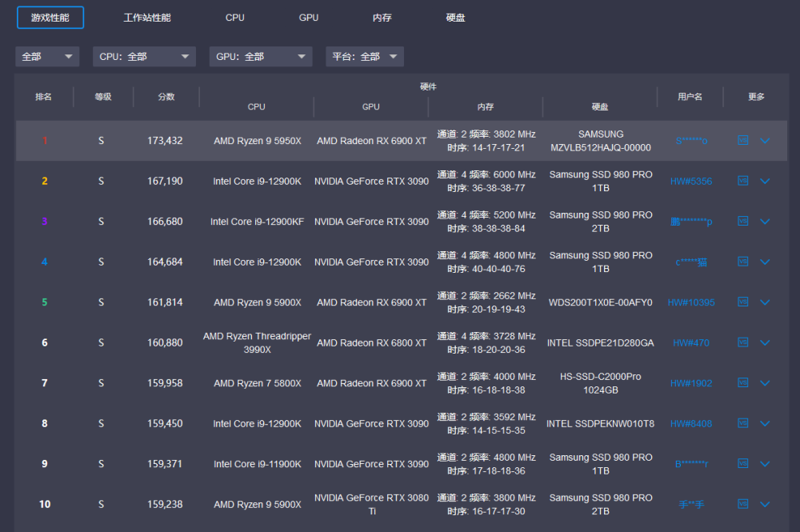The height and width of the screenshot is (532, 800).
Task: Open user profile HW#470
Action: pyautogui.click(x=691, y=342)
